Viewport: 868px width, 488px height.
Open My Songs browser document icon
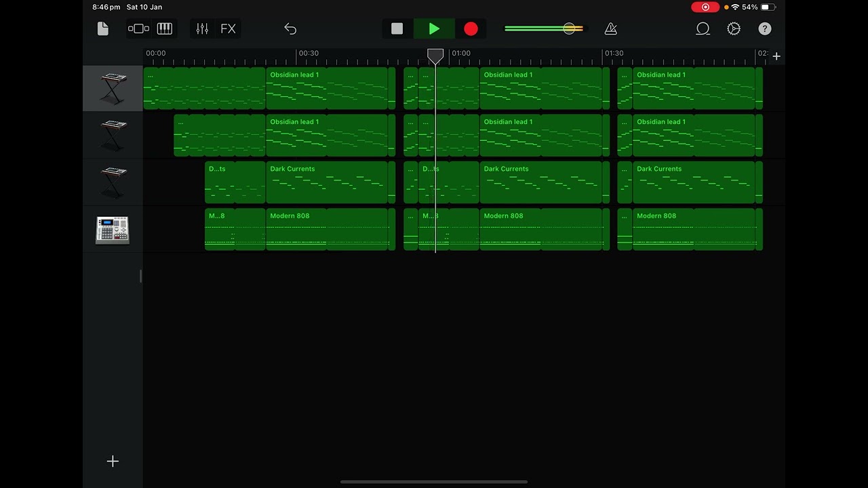pyautogui.click(x=103, y=28)
